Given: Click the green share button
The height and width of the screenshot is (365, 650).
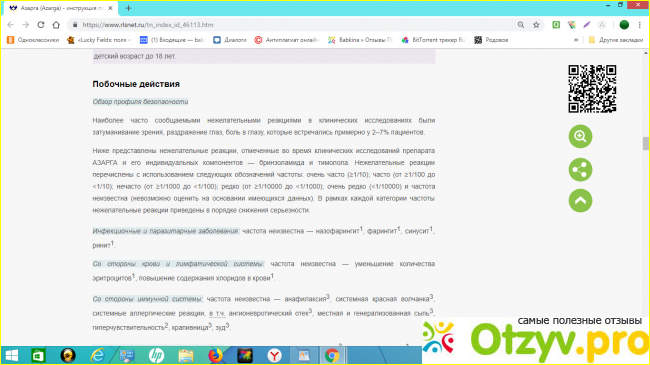Looking at the screenshot, I should coord(580,170).
